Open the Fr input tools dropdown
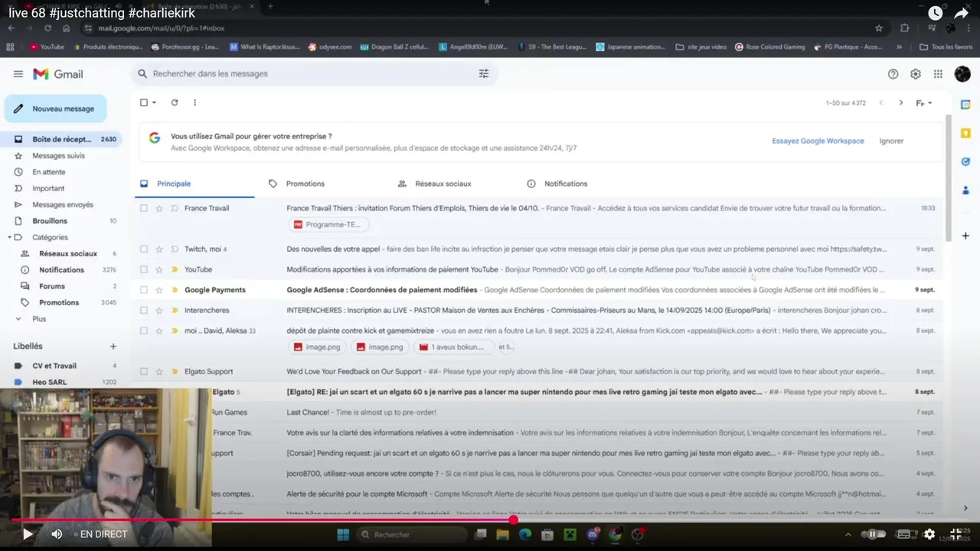The image size is (980, 551). click(924, 103)
